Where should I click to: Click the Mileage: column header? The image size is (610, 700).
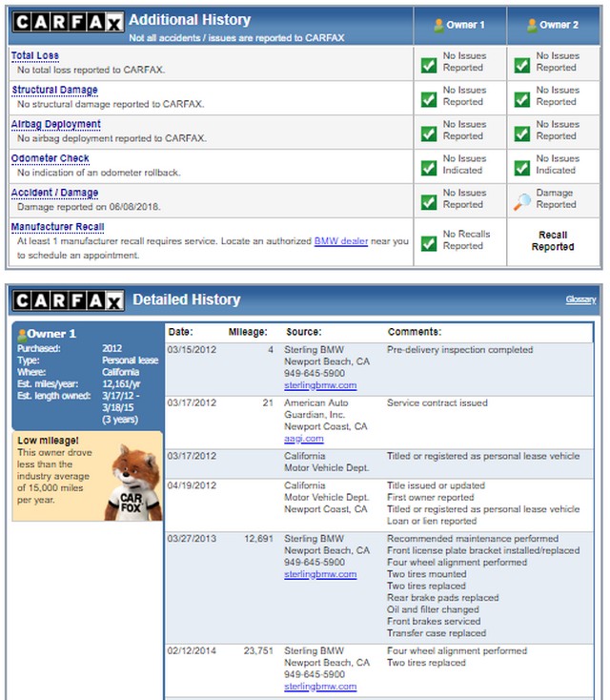(x=248, y=332)
